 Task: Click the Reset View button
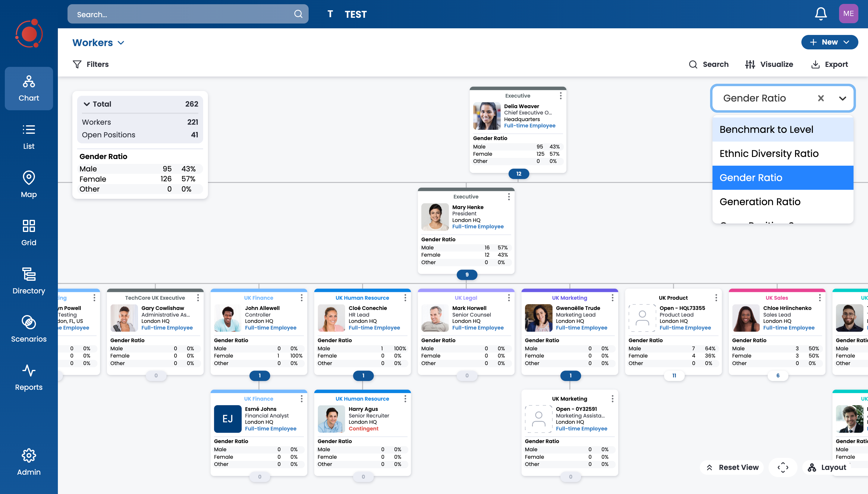[732, 467]
